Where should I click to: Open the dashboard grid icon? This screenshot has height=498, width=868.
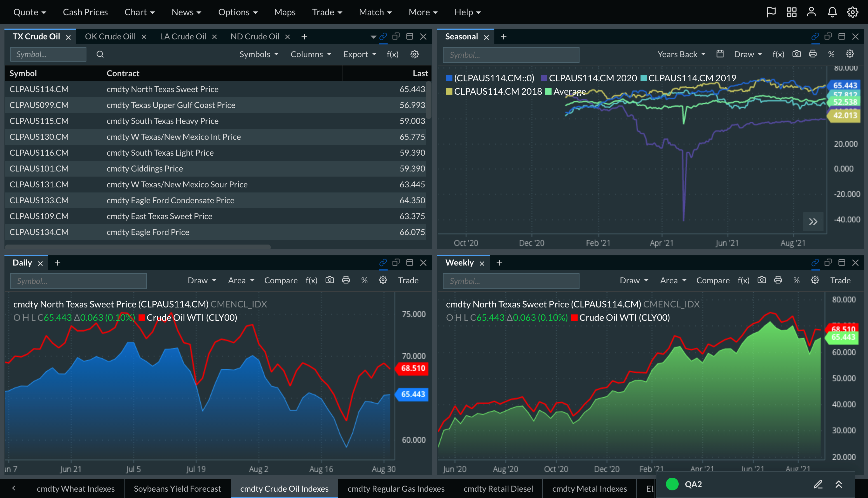pos(791,12)
